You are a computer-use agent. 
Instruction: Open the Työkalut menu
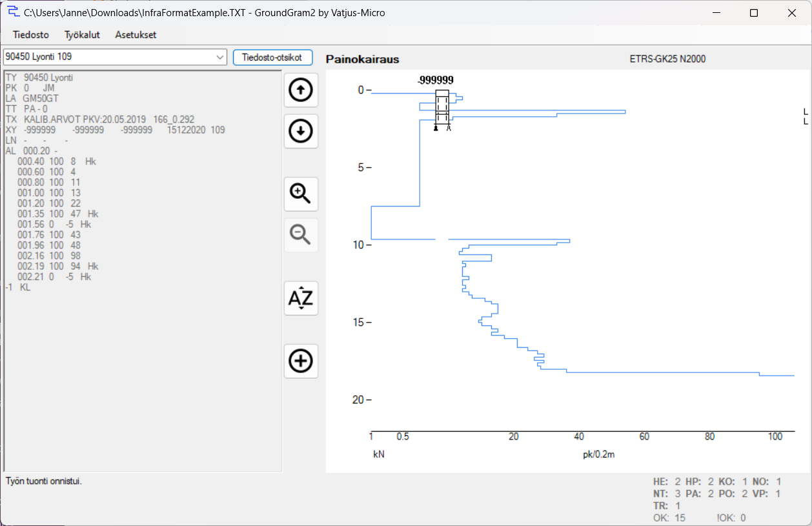[x=82, y=35]
